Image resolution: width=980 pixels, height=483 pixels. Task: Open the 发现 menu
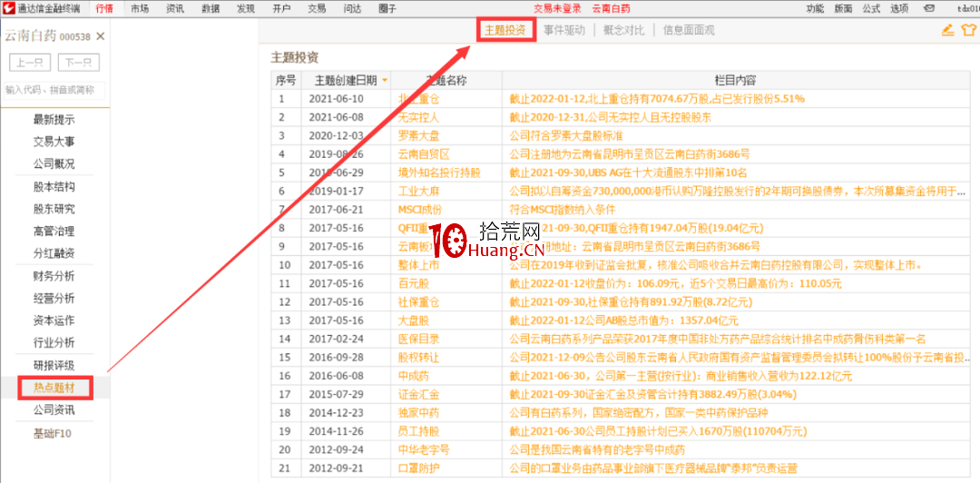point(246,9)
